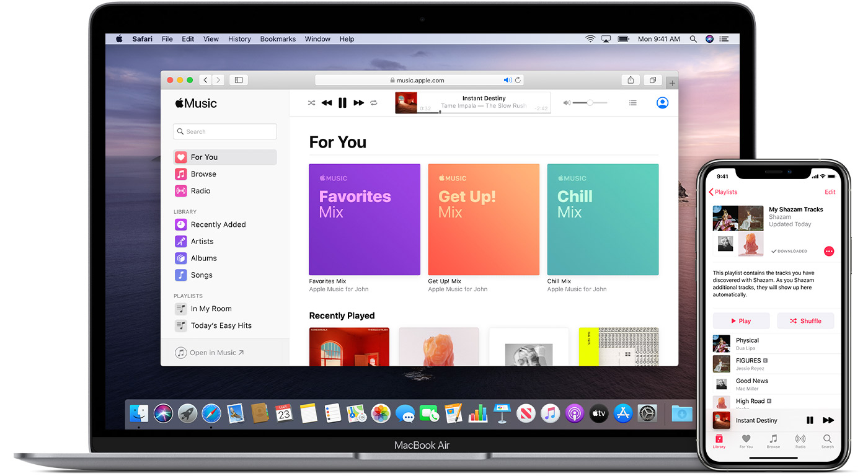Toggle repeat in the web player
The width and height of the screenshot is (868, 476).
pos(374,103)
